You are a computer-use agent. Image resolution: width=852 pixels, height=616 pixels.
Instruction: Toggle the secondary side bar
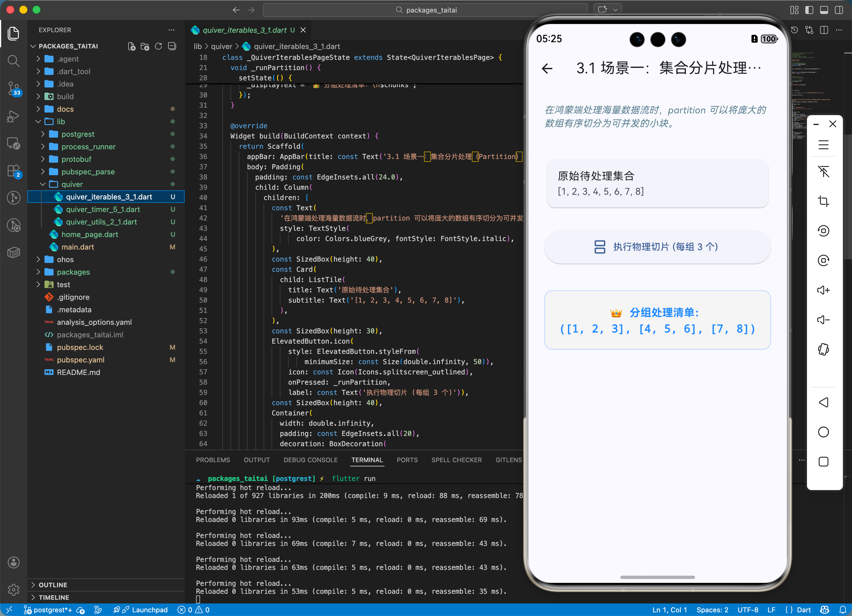click(x=839, y=10)
